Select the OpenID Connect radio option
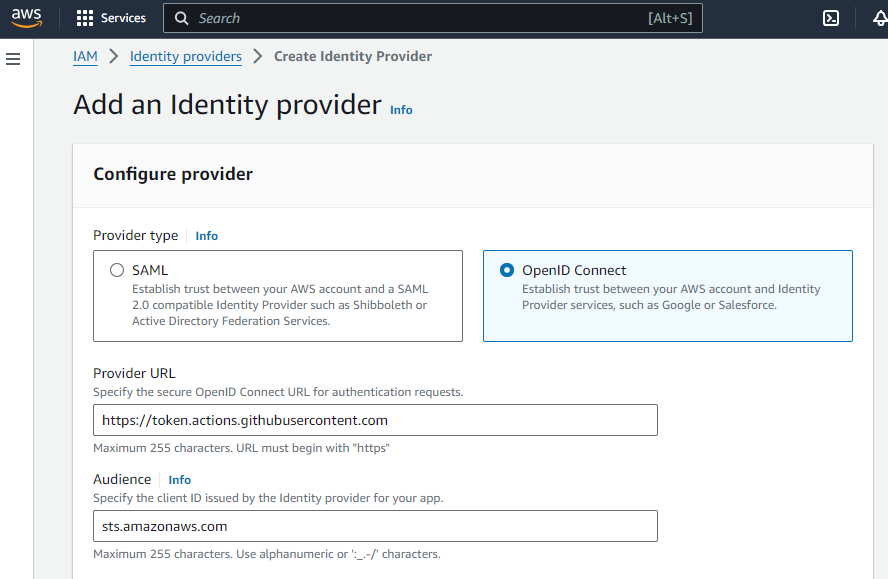Screen dimensions: 888x579 pos(507,270)
